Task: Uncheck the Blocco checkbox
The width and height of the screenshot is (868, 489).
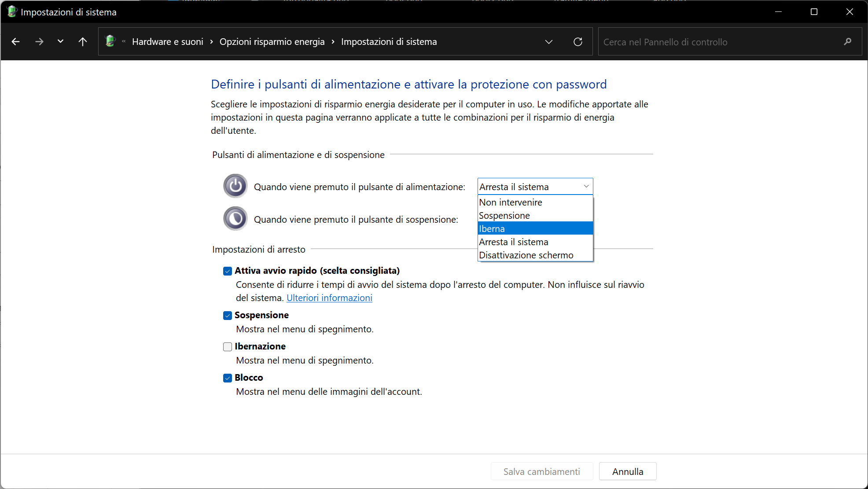Action: point(228,378)
